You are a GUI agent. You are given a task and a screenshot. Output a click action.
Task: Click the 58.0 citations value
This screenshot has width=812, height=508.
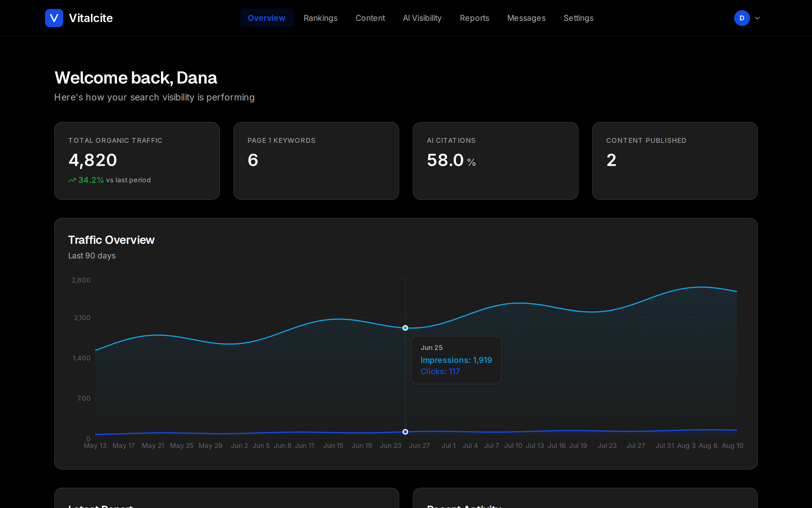click(445, 160)
